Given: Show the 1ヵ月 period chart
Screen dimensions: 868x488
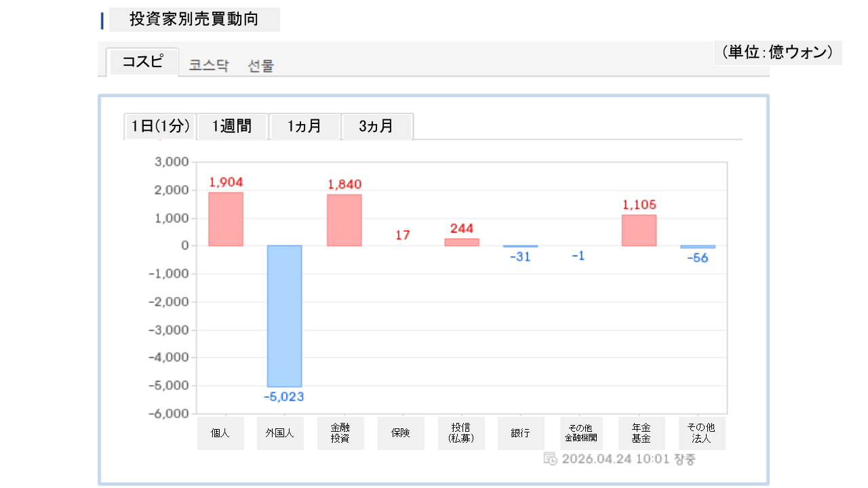Looking at the screenshot, I should click(304, 126).
